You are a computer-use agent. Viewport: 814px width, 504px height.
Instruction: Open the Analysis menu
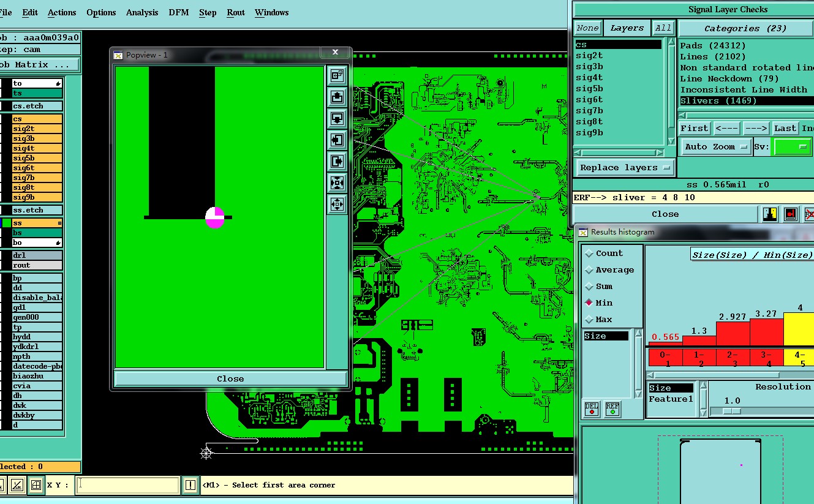142,12
